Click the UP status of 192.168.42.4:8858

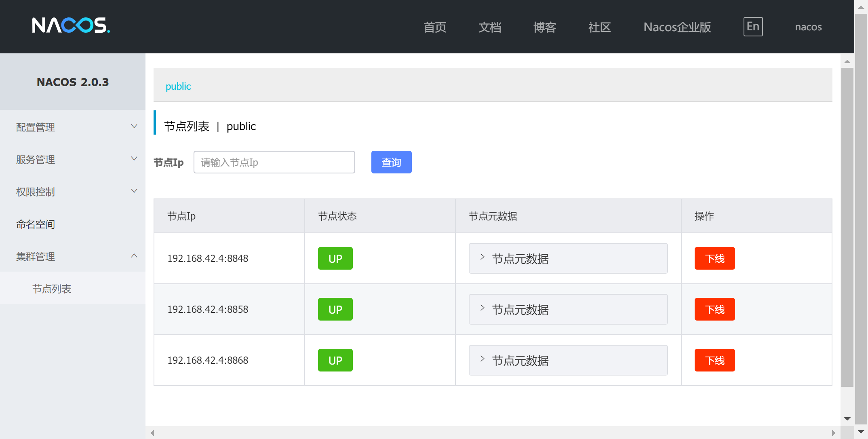coord(335,309)
